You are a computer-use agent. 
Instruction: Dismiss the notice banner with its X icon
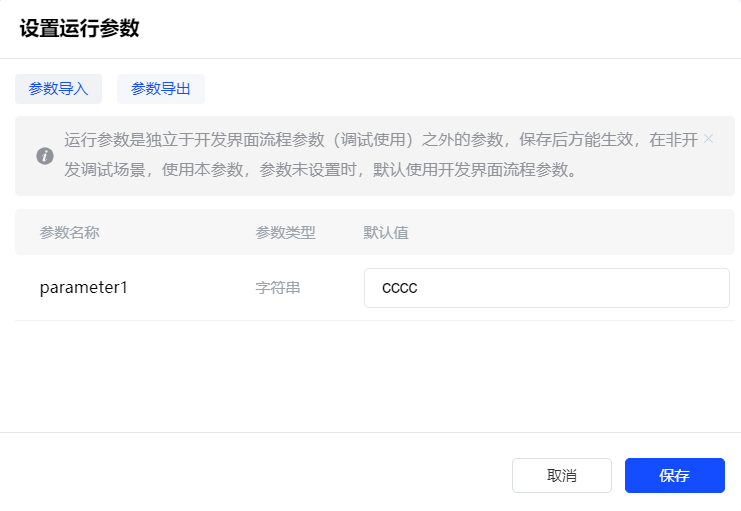[x=708, y=139]
